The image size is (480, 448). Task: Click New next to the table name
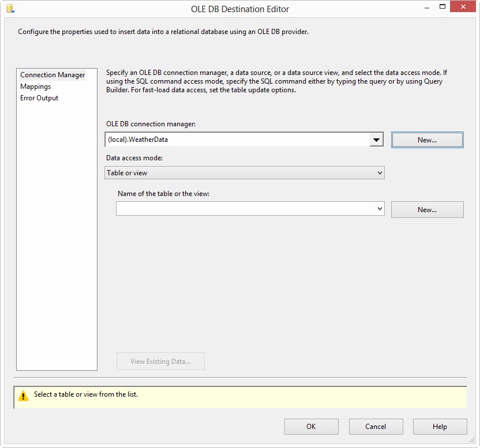pos(427,210)
